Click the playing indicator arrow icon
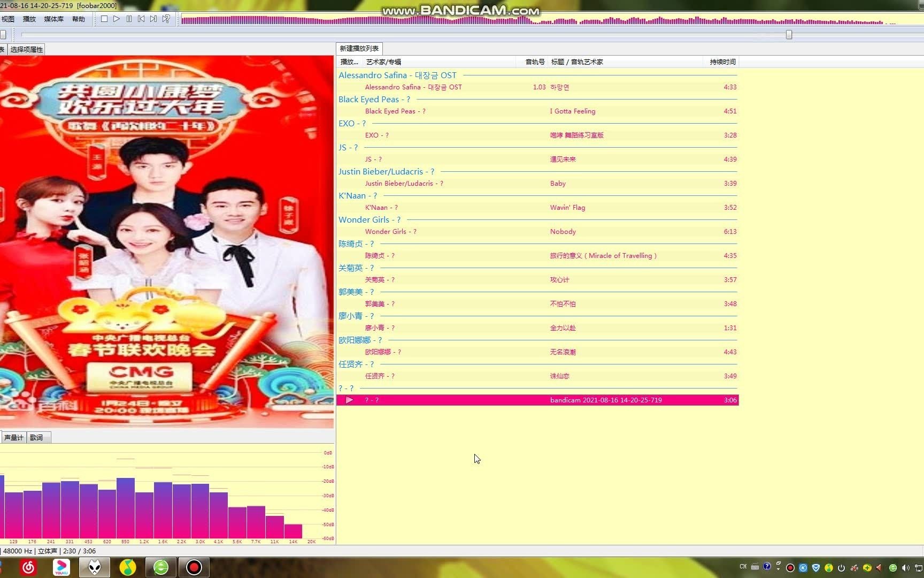Screen dimensions: 924x578 [349, 400]
